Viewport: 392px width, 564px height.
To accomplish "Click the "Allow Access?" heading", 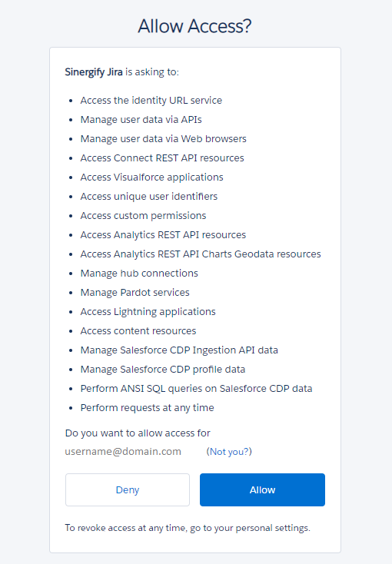I will pyautogui.click(x=194, y=26).
